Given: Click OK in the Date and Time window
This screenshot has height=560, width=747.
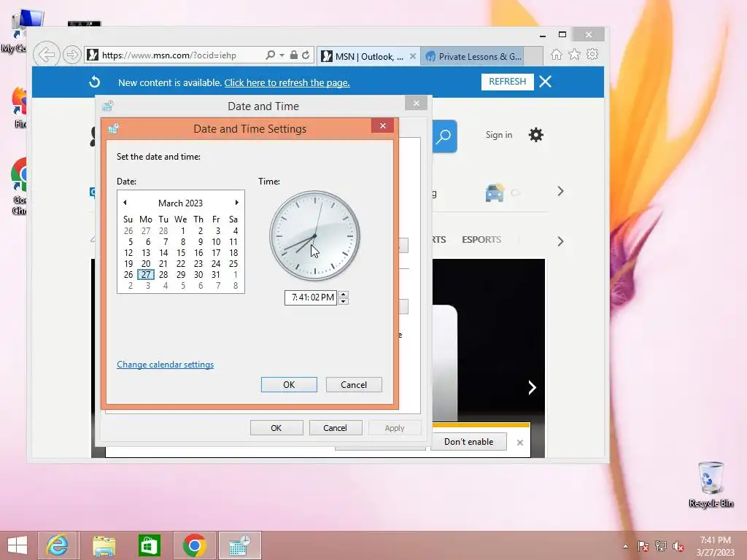Looking at the screenshot, I should click(x=276, y=427).
